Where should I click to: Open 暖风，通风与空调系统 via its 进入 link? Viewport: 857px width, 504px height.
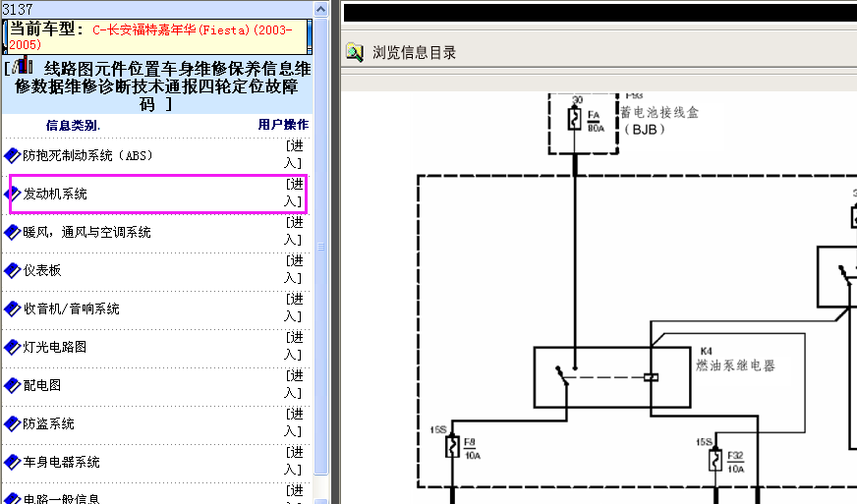[294, 231]
